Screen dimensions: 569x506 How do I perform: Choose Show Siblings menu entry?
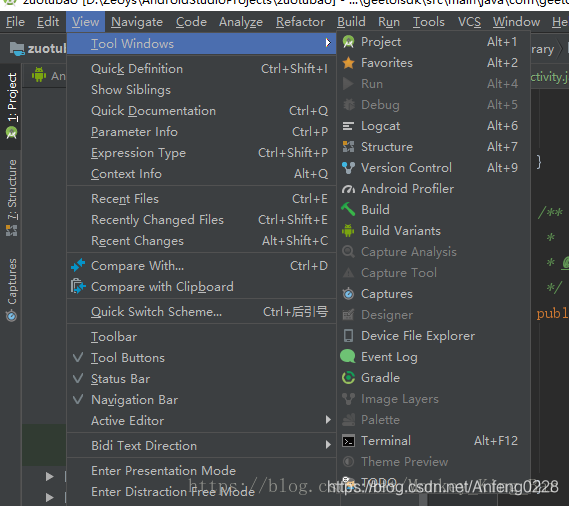tap(201, 90)
